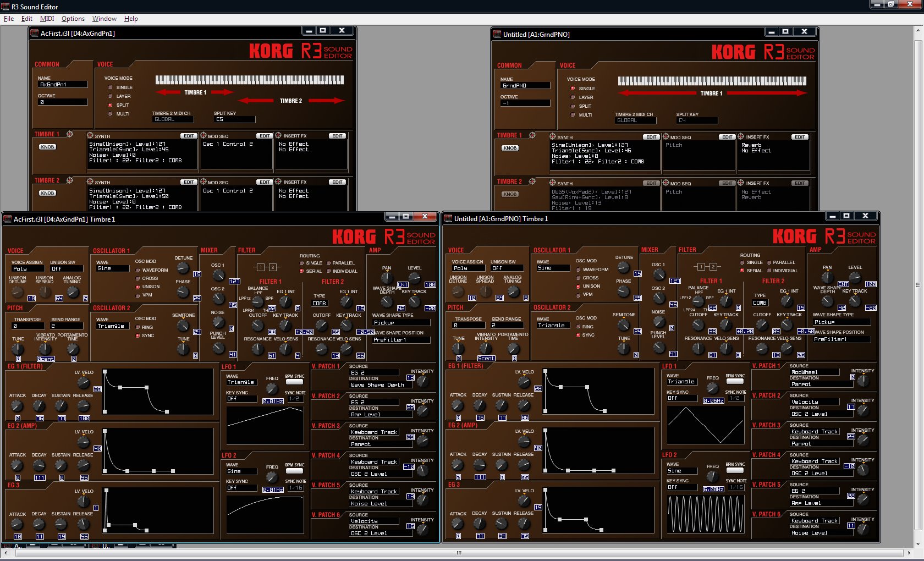Click the R3 Sound Editor app icon in title bar
Image resolution: width=924 pixels, height=561 pixels.
click(x=5, y=7)
